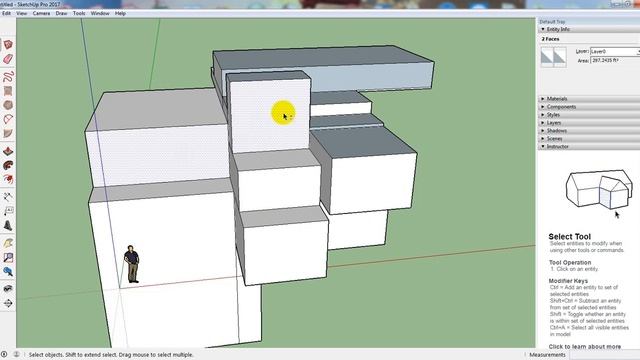
Task: Click the 'Default Tray' title
Action: [x=552, y=22]
